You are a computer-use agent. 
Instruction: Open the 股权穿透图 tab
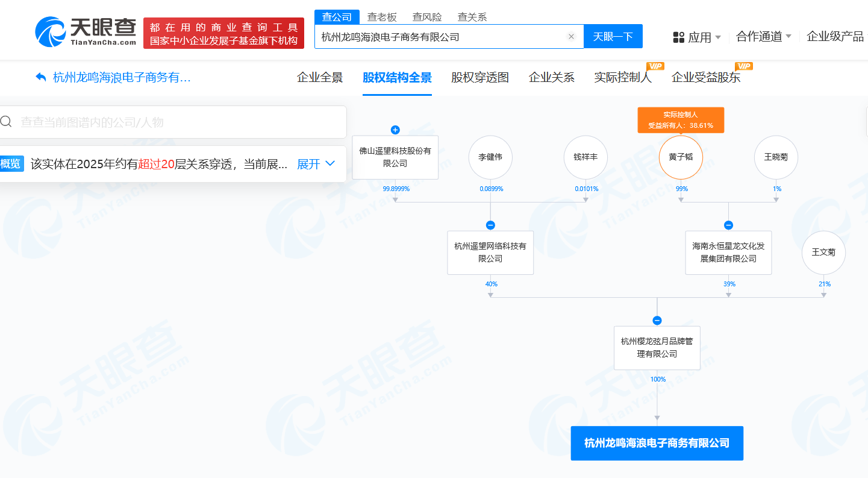coord(480,78)
